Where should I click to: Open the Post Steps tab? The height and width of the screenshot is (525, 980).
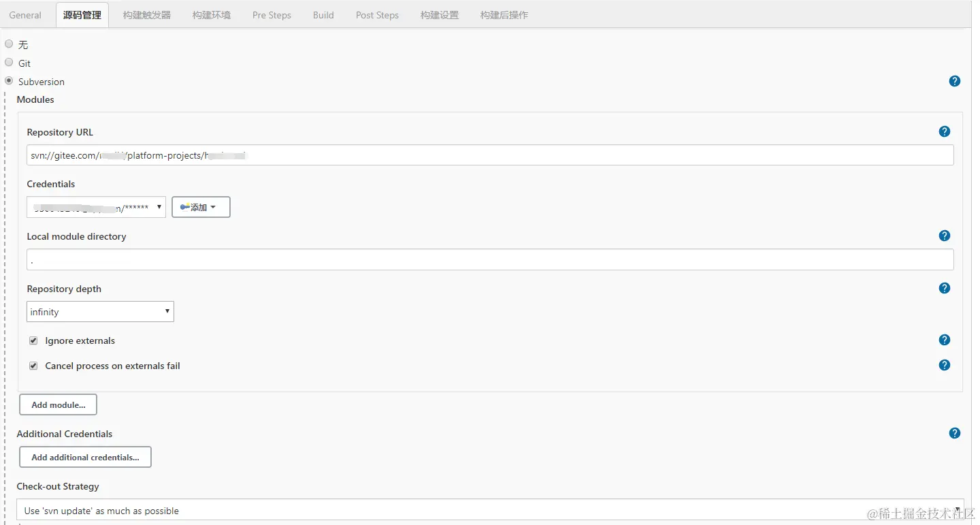377,14
